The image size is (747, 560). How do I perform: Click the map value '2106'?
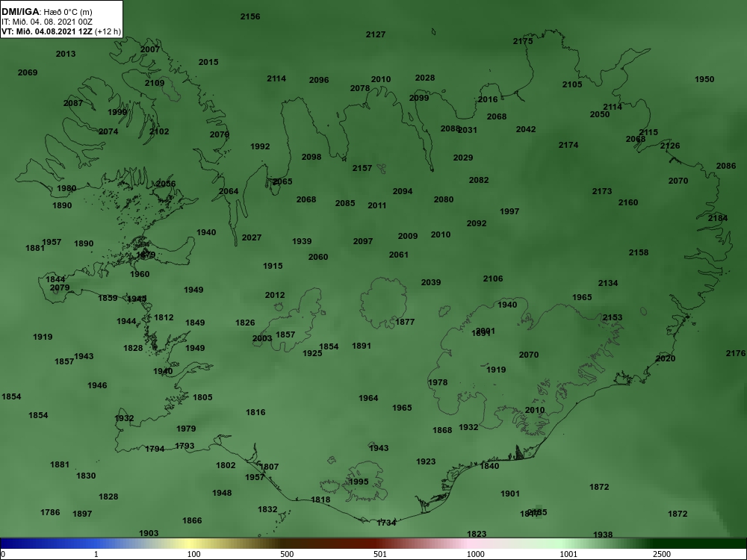click(492, 279)
